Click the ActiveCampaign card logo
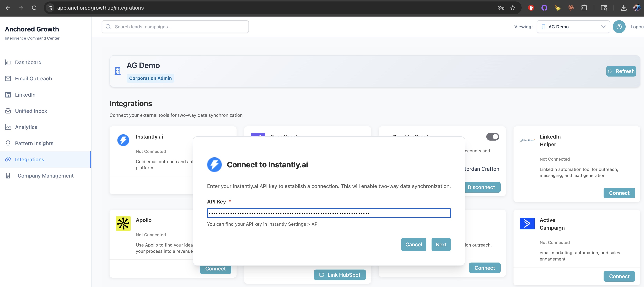 coord(527,224)
